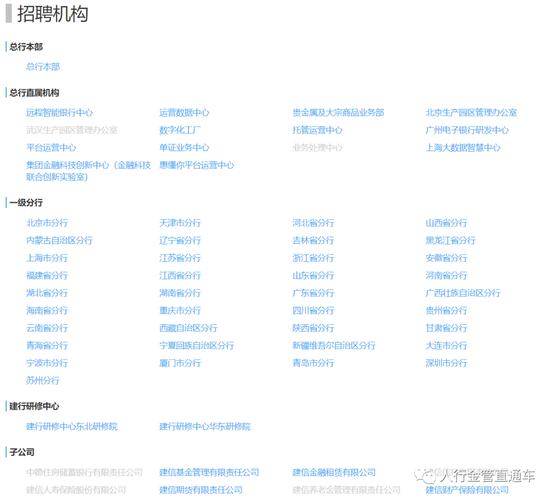Open 江西省分行 link
Viewport: 553px width, 500px height.
[180, 275]
